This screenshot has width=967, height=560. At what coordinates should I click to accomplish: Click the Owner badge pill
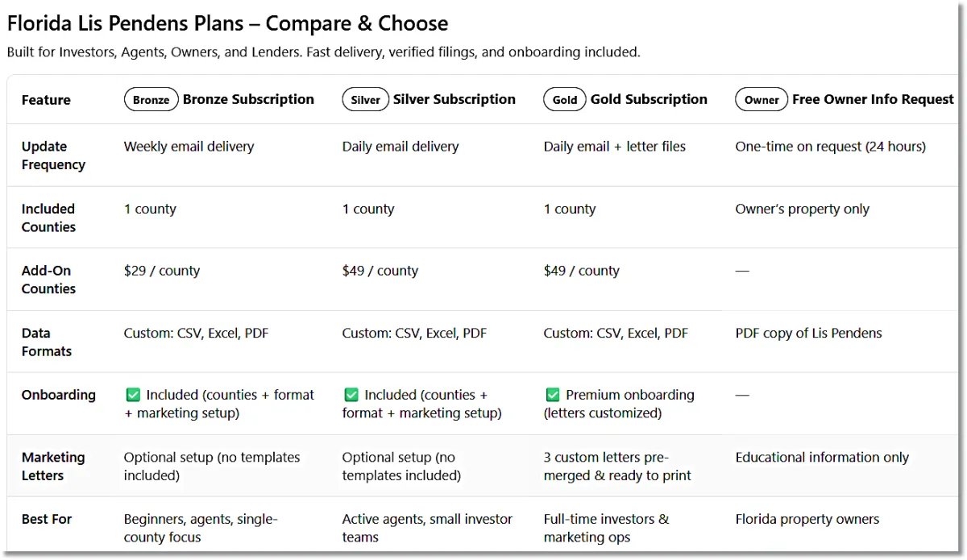(762, 100)
